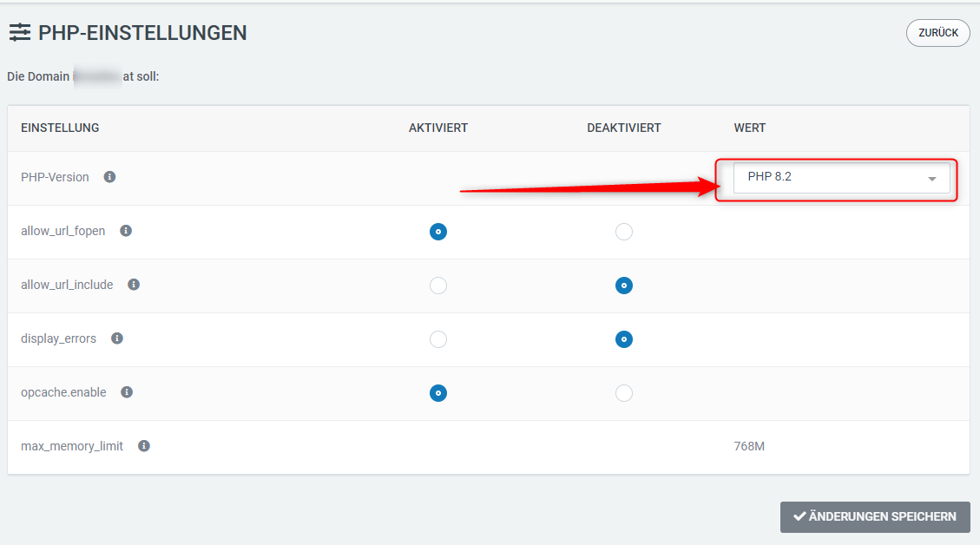The width and height of the screenshot is (980, 545).
Task: Activate allow_url_include radio button
Action: pyautogui.click(x=438, y=286)
